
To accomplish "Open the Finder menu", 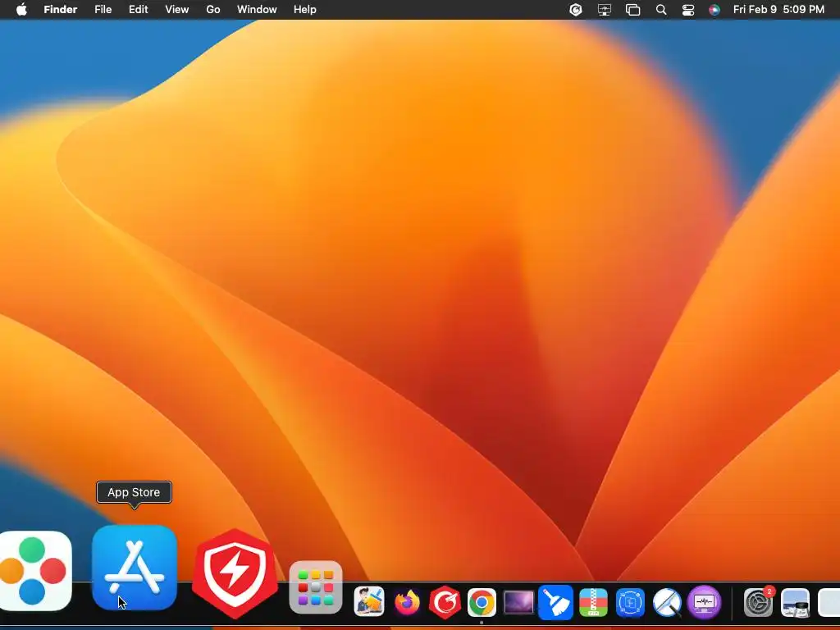I will (61, 10).
